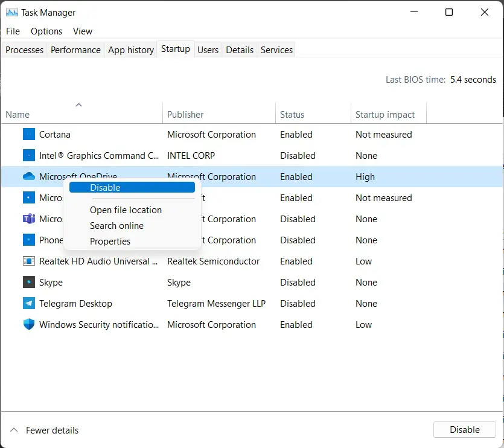Switch to the App history tab
Image resolution: width=504 pixels, height=448 pixels.
pyautogui.click(x=131, y=50)
